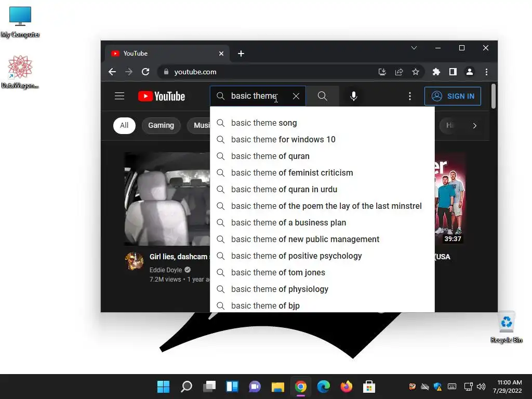Open the Eddie Doyle channel avatar
This screenshot has height=399, width=532.
tap(135, 261)
